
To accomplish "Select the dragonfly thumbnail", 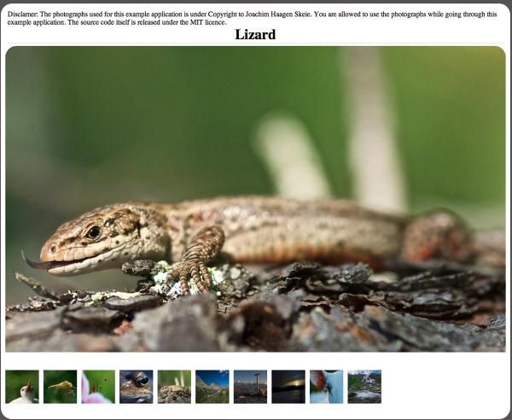I will point(60,387).
